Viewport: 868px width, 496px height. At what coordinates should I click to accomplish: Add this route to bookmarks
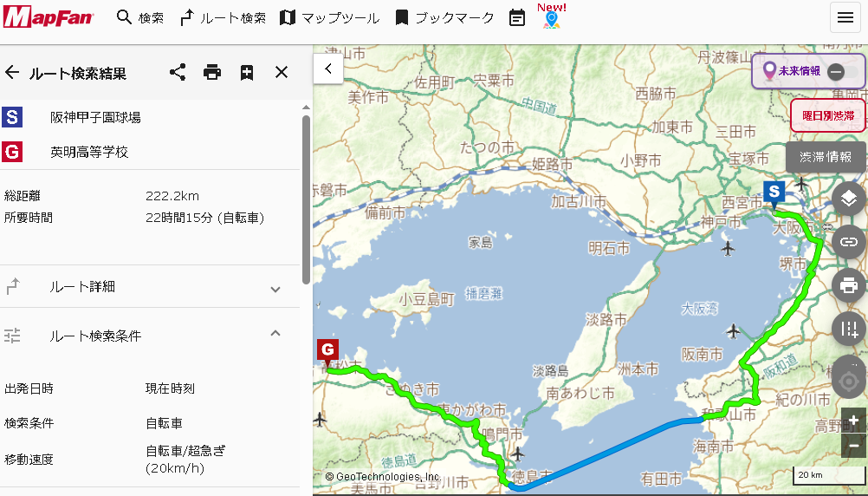pyautogui.click(x=247, y=72)
